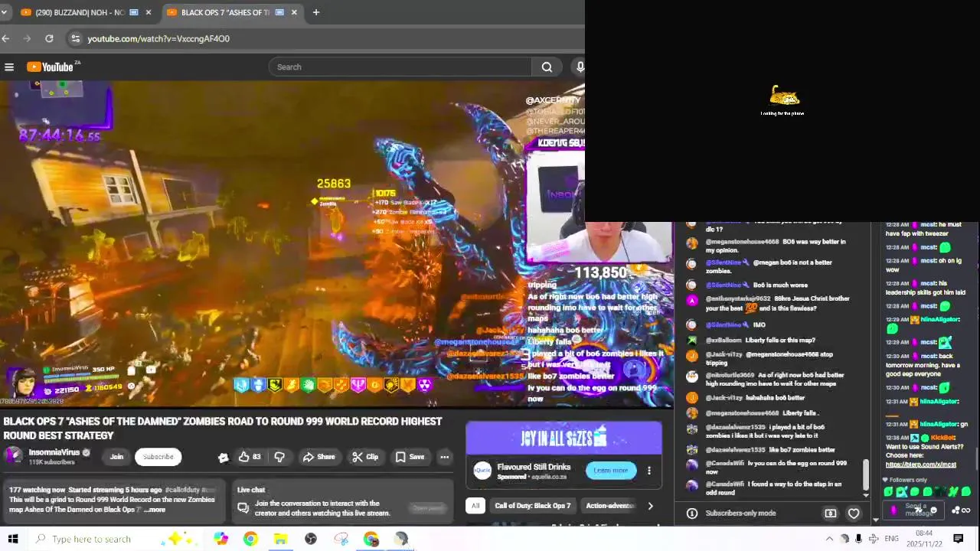Like the video with thumbs up
This screenshot has width=980, height=551.
pos(249,457)
